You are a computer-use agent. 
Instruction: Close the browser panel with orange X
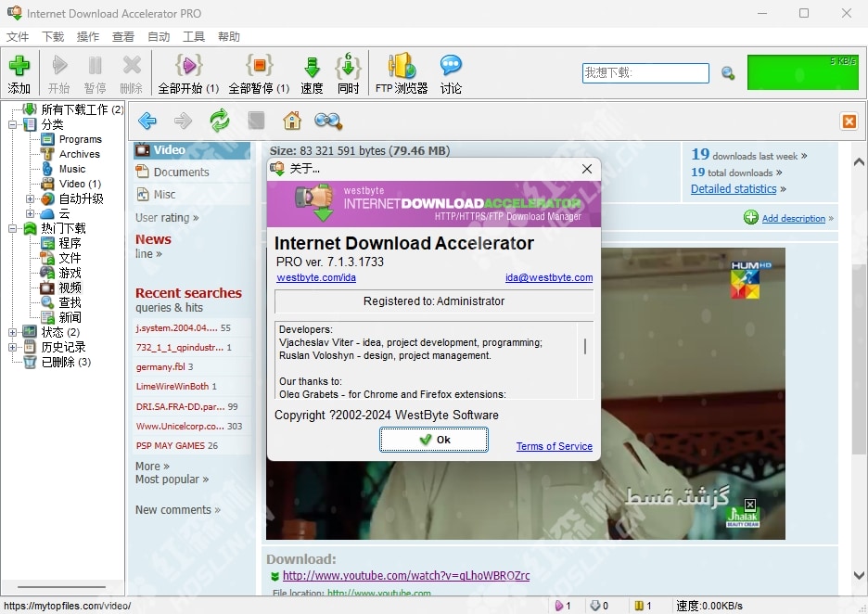[849, 121]
